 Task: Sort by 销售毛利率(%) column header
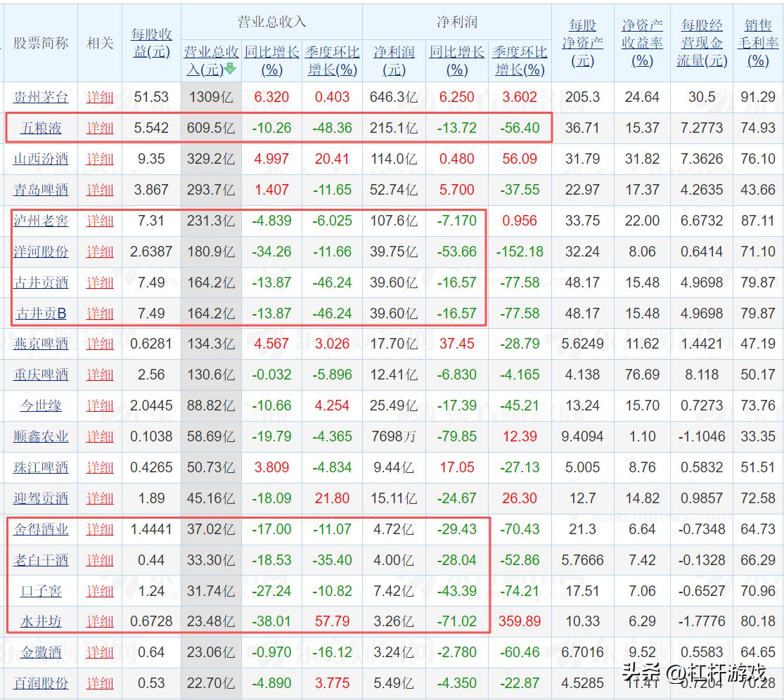[x=758, y=43]
